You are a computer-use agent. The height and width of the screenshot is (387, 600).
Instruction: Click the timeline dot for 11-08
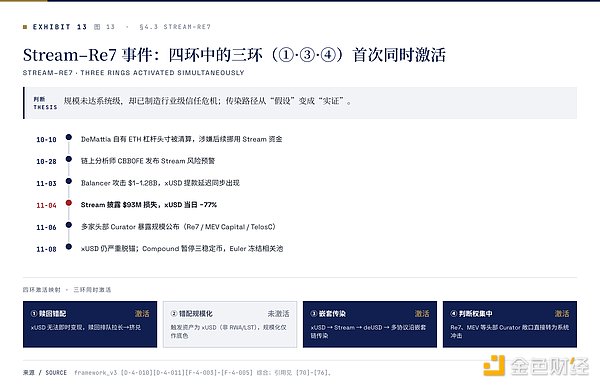pyautogui.click(x=68, y=247)
